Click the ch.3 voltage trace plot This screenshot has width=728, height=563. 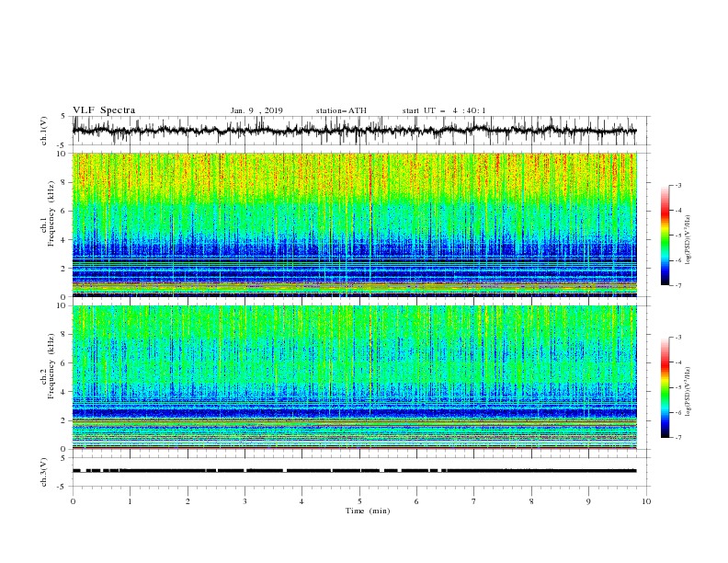click(x=361, y=472)
